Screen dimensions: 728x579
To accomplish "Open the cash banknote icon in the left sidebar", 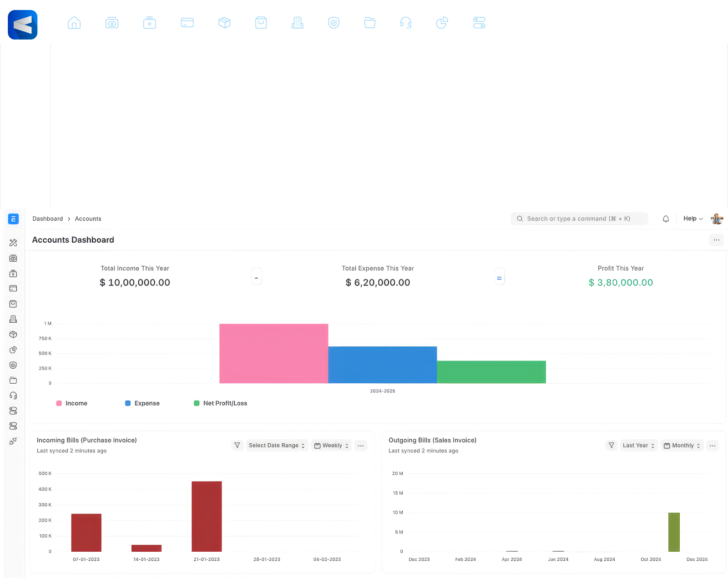I will (x=13, y=259).
